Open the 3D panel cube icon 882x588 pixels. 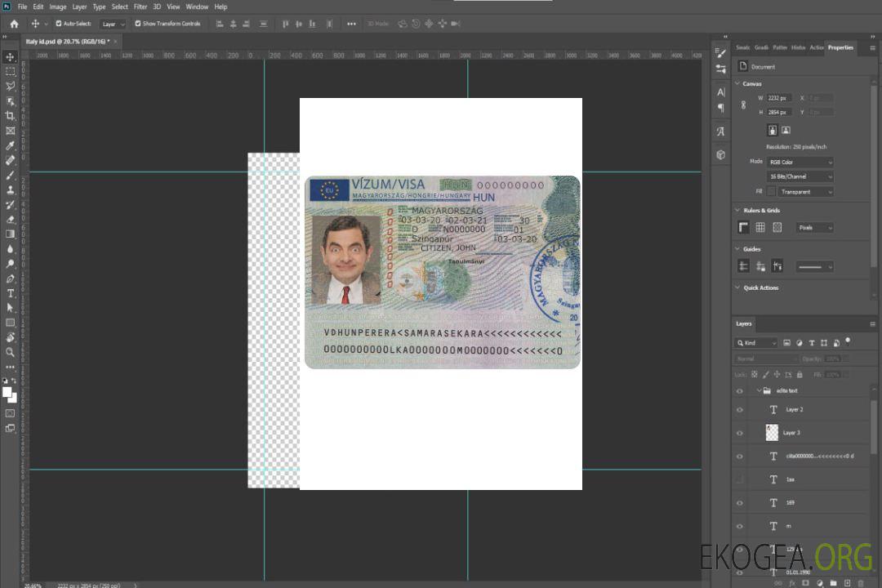[x=720, y=154]
